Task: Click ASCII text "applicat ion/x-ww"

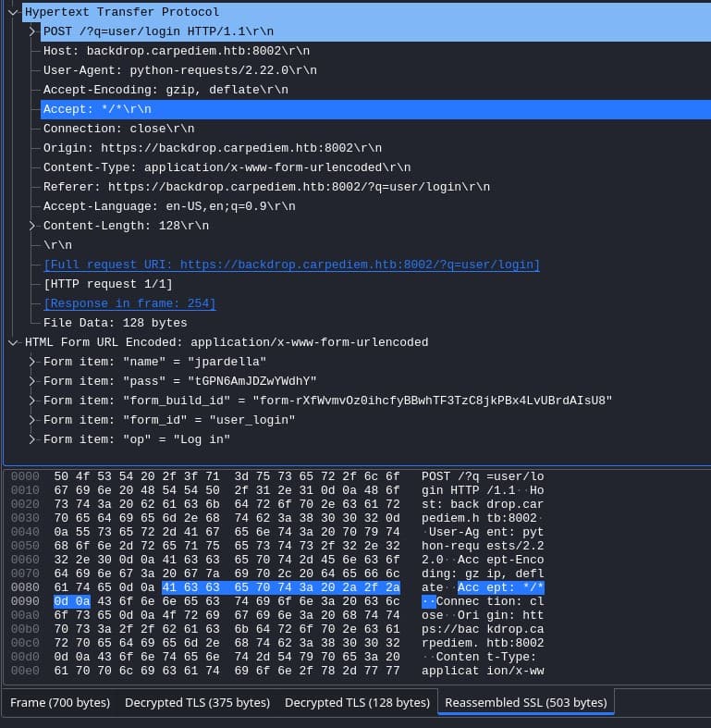Action: tap(483, 671)
